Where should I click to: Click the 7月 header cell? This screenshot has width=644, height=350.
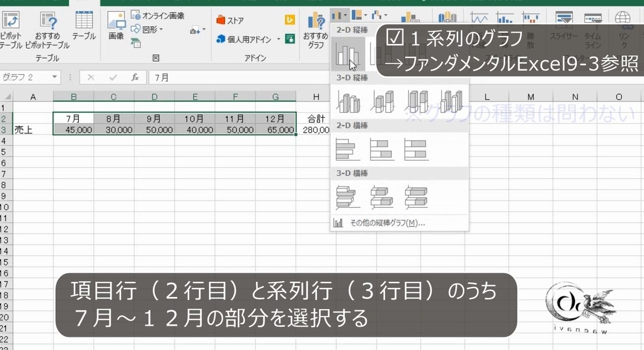tap(74, 118)
